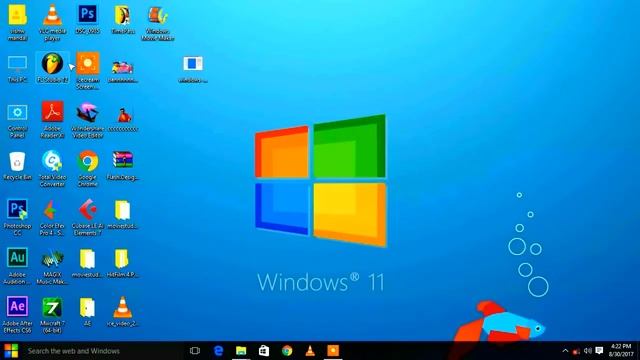
Task: Open File Explorer from the taskbar
Action: 241,351
